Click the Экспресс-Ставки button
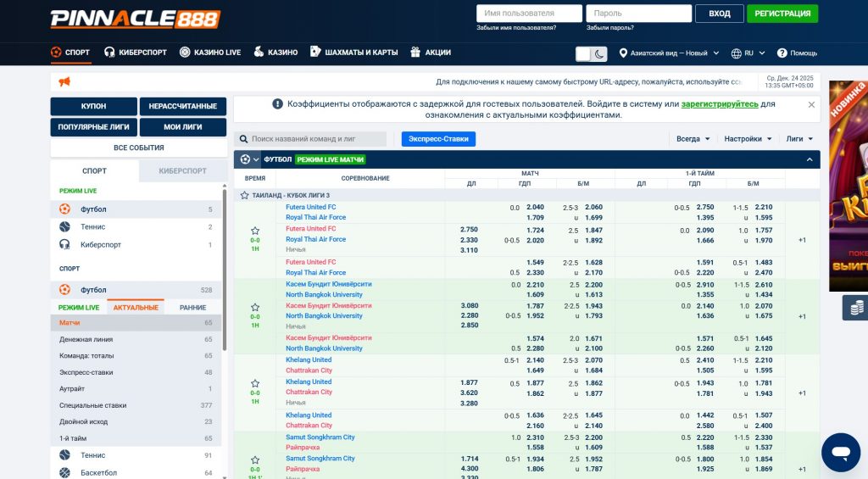868x479 pixels. coord(438,139)
